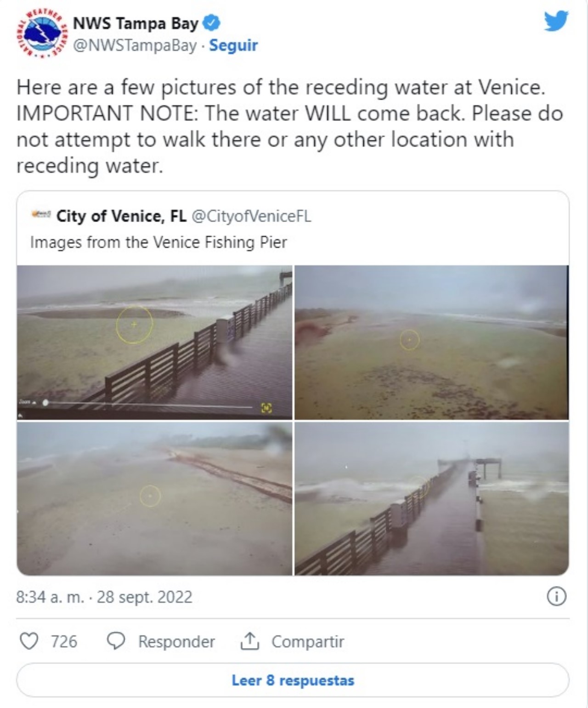Click the Responder label
Screen dimensions: 588x708
click(x=176, y=641)
